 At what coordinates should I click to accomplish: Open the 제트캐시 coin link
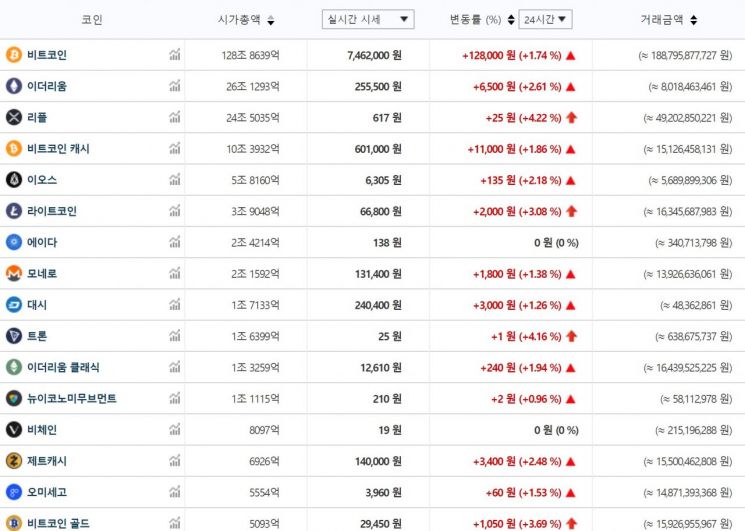point(47,461)
